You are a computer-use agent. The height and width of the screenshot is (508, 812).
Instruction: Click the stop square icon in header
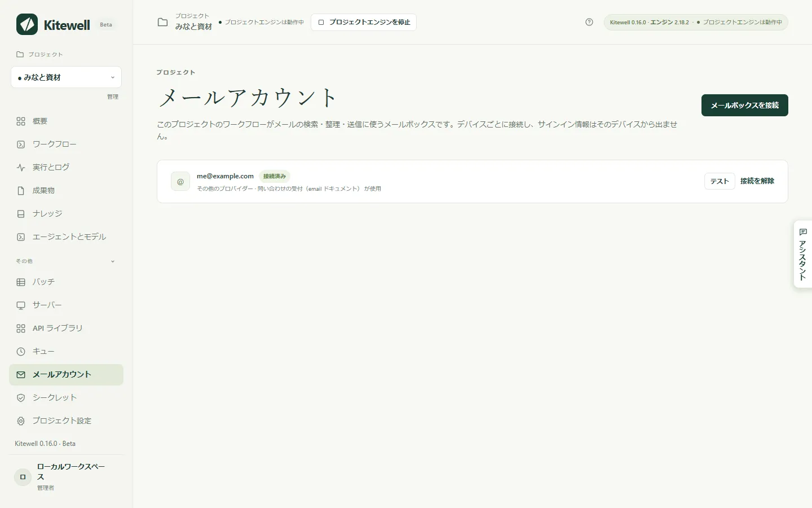(x=321, y=23)
